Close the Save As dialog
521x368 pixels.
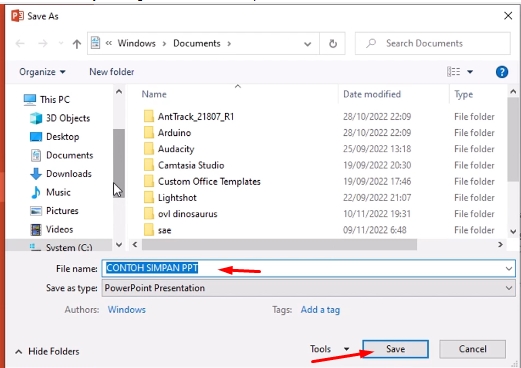[508, 16]
